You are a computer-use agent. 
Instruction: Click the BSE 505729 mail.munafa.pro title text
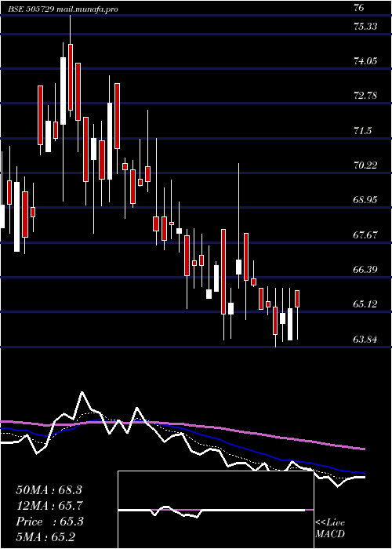tap(63, 9)
